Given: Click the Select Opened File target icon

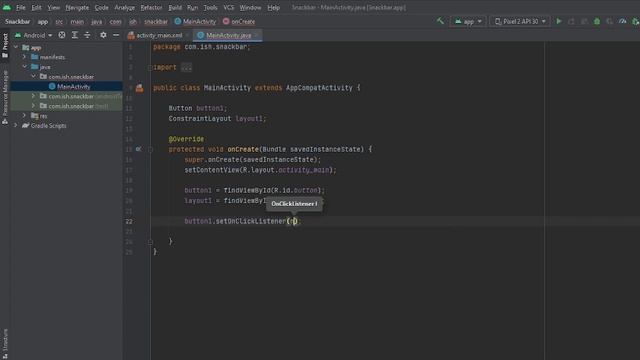Looking at the screenshot, I should pyautogui.click(x=62, y=35).
